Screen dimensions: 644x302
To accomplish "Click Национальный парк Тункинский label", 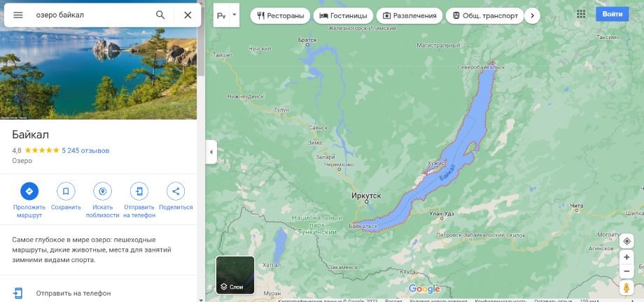I will click(x=316, y=225).
